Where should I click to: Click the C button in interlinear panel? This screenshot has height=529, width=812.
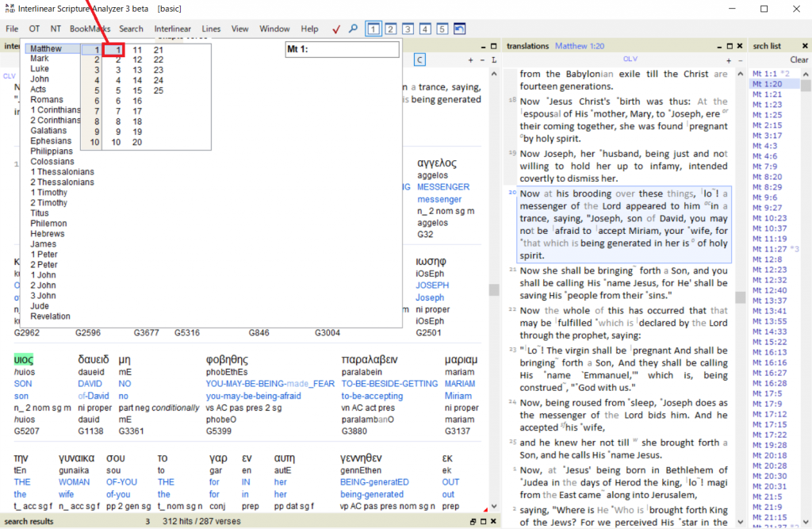(x=419, y=60)
